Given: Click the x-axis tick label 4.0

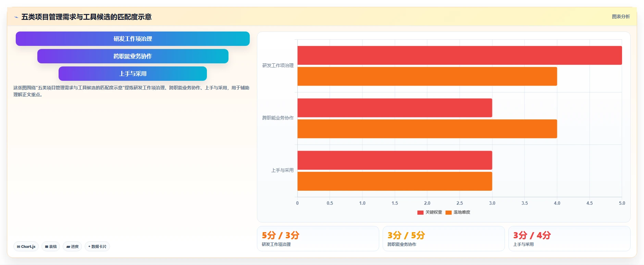Looking at the screenshot, I should 557,203.
